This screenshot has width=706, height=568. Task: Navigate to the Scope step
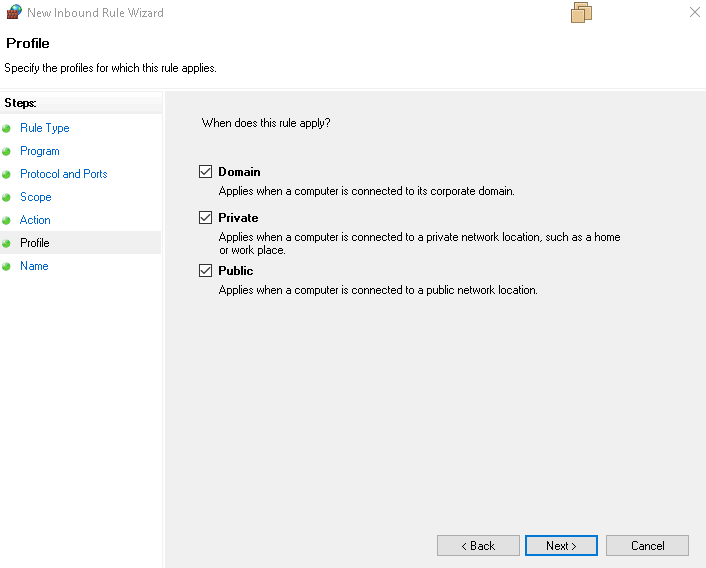36,197
